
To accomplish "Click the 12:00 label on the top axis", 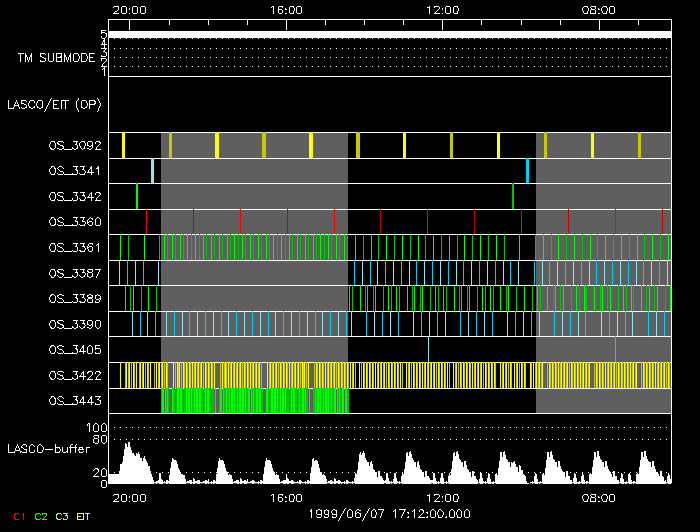I will [x=443, y=9].
